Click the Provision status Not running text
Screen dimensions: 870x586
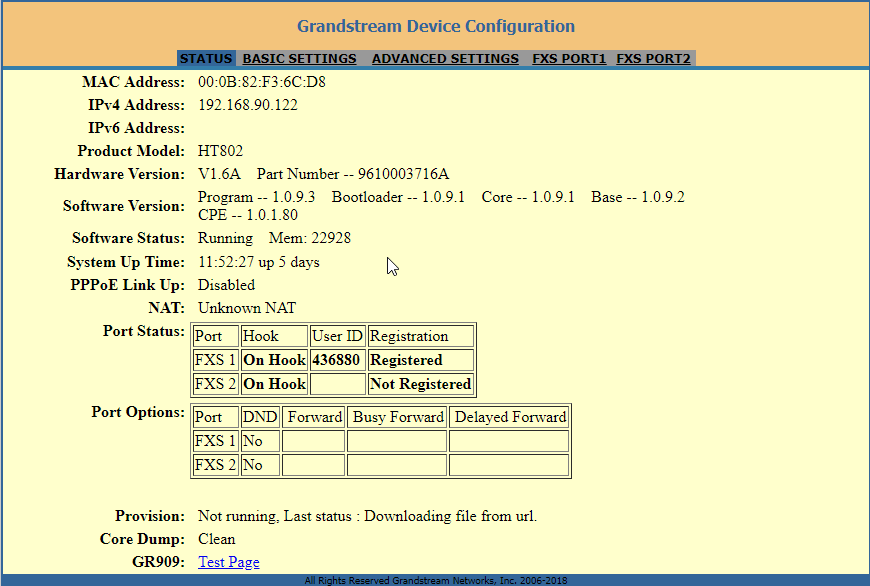click(367, 516)
